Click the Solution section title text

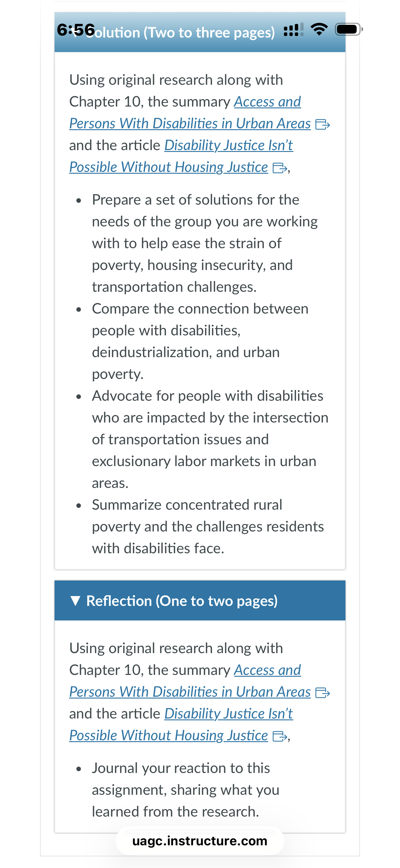[x=180, y=33]
